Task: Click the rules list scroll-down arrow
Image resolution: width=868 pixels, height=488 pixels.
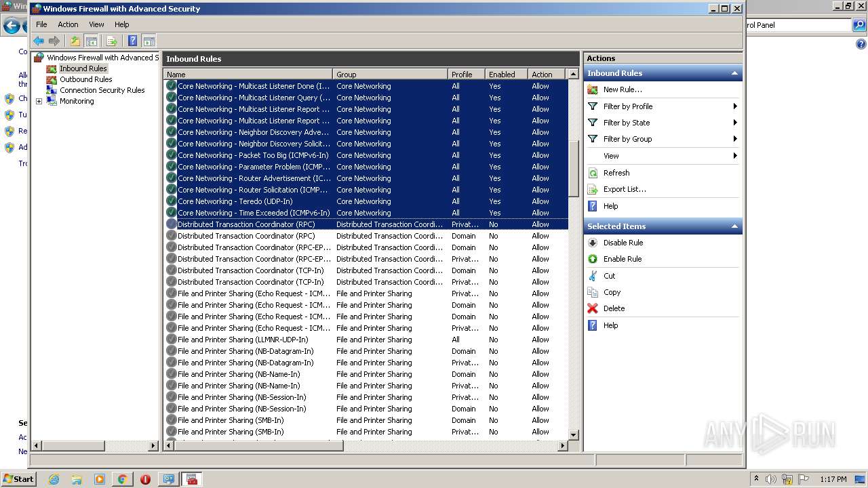Action: coord(573,434)
